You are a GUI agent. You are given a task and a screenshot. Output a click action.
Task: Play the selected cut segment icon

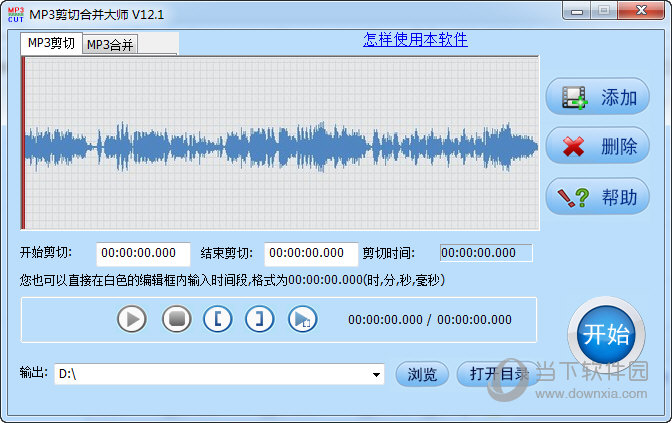(303, 319)
